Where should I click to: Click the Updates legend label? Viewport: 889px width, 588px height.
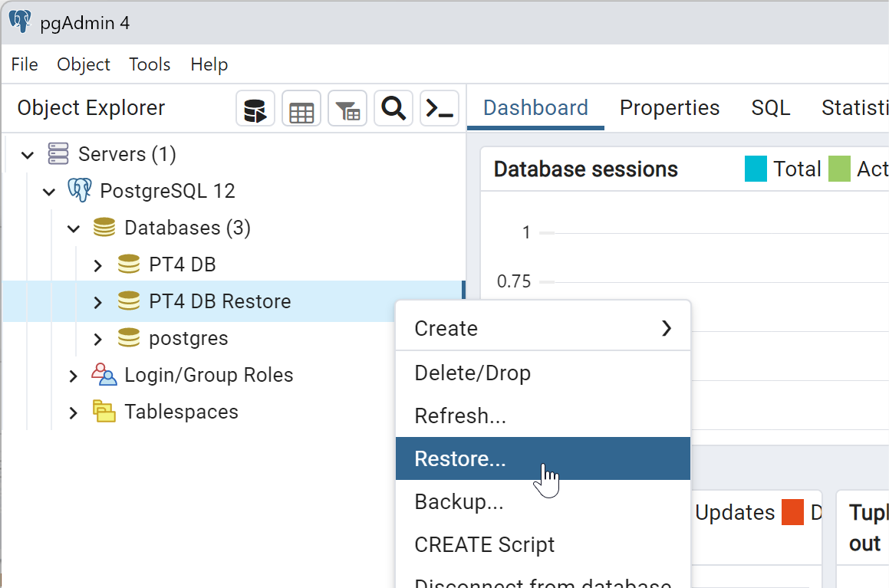tap(735, 512)
